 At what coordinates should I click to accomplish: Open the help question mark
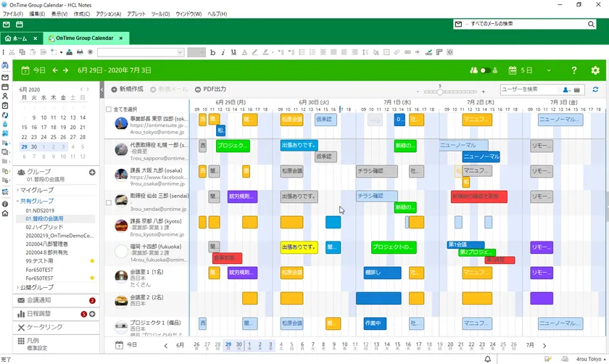click(574, 70)
